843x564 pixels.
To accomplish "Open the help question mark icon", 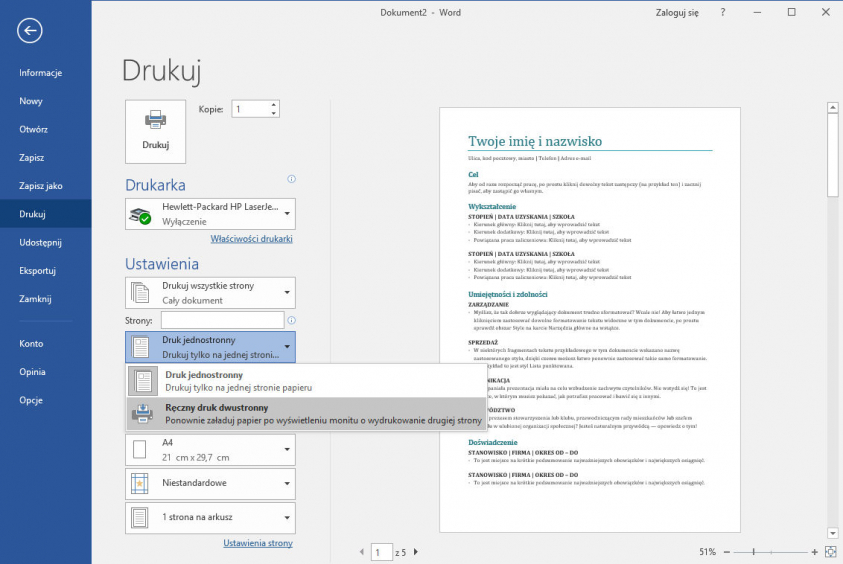I will (723, 12).
